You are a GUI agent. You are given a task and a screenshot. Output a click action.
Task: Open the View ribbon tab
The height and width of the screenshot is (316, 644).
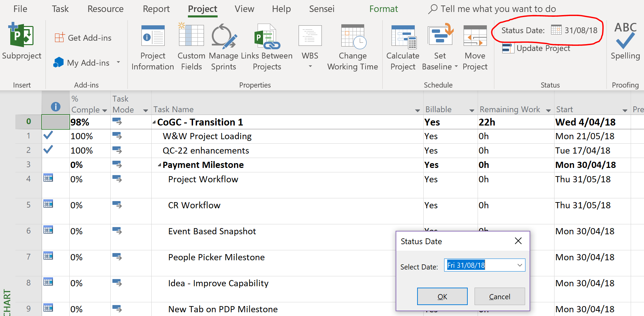click(x=244, y=9)
